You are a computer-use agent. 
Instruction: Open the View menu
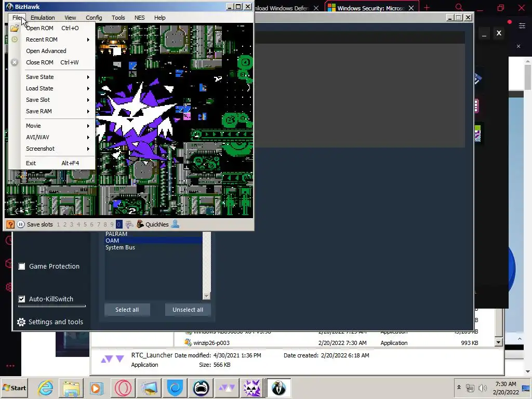coord(70,18)
